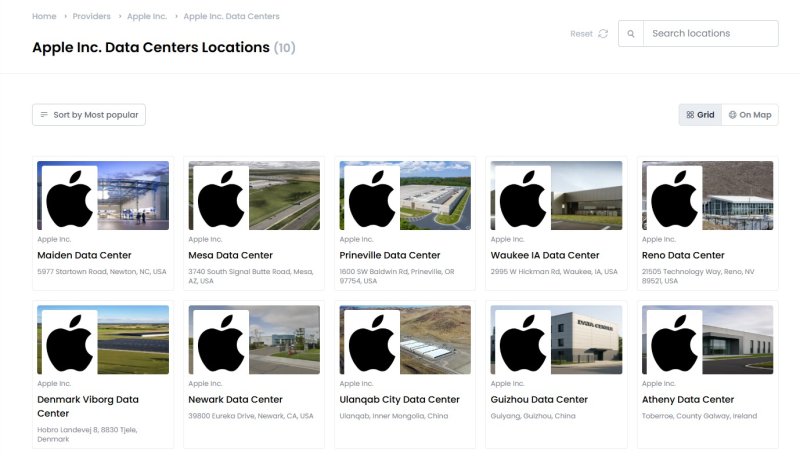The image size is (800, 456).
Task: Click Apple logo on Atheny Data Center card
Action: click(674, 341)
